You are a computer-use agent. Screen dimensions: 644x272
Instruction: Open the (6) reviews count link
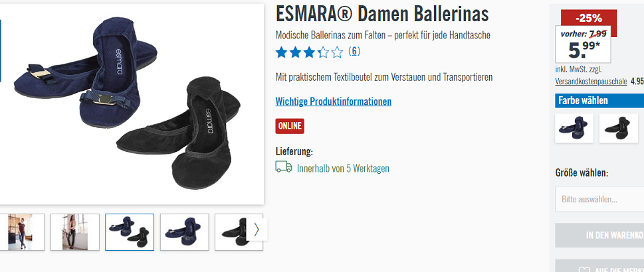354,51
